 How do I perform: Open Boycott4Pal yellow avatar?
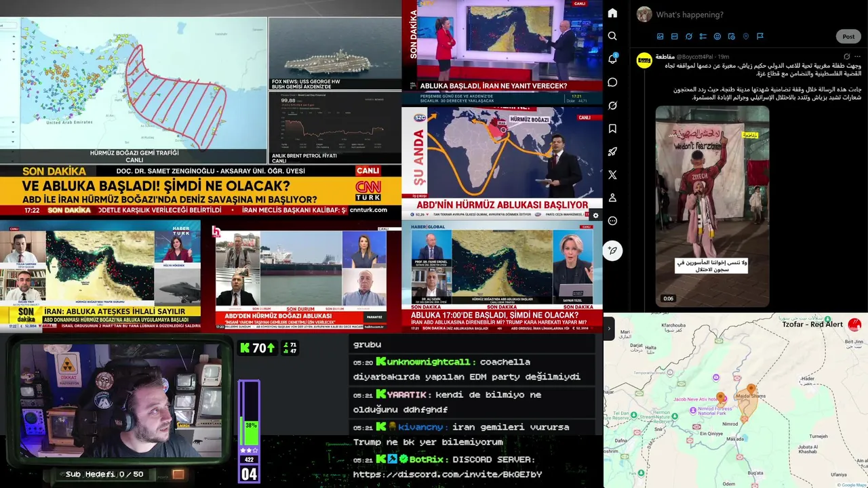point(644,61)
